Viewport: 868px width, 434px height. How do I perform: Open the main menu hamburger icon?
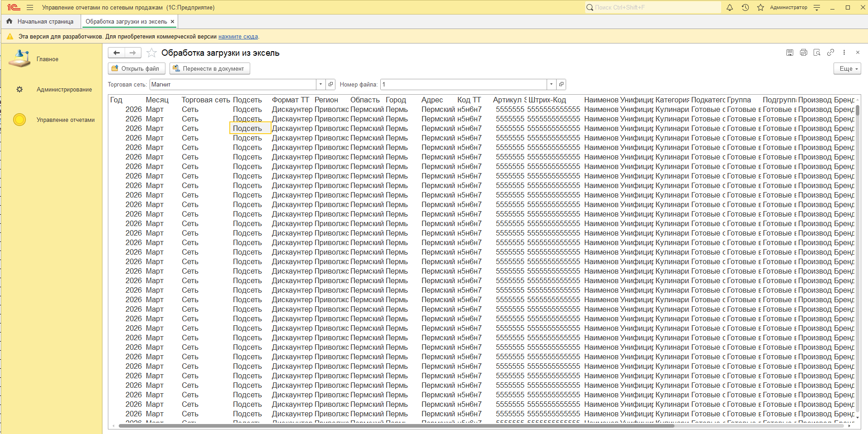click(30, 7)
